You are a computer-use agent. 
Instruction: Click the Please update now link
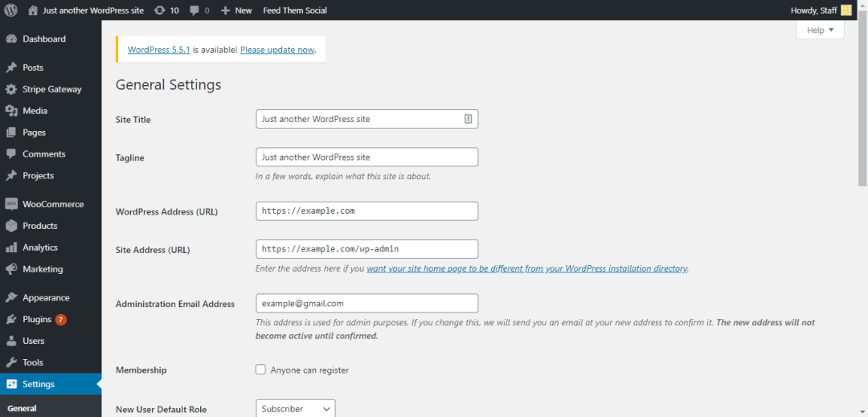coord(277,49)
